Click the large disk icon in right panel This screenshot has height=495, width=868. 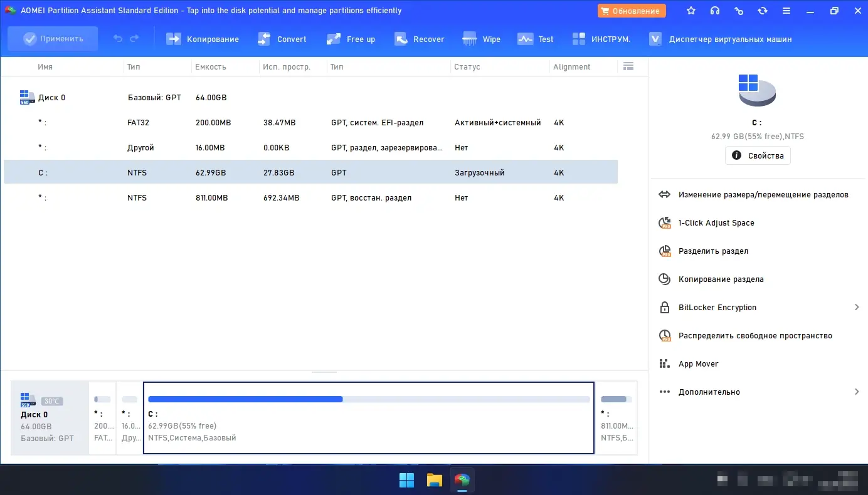point(757,91)
